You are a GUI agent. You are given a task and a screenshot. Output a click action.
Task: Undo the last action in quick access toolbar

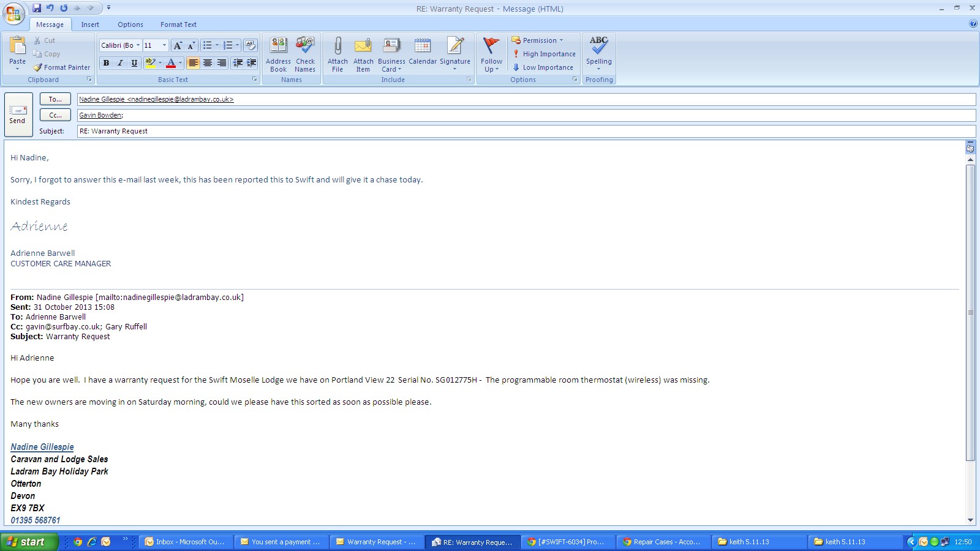click(50, 8)
